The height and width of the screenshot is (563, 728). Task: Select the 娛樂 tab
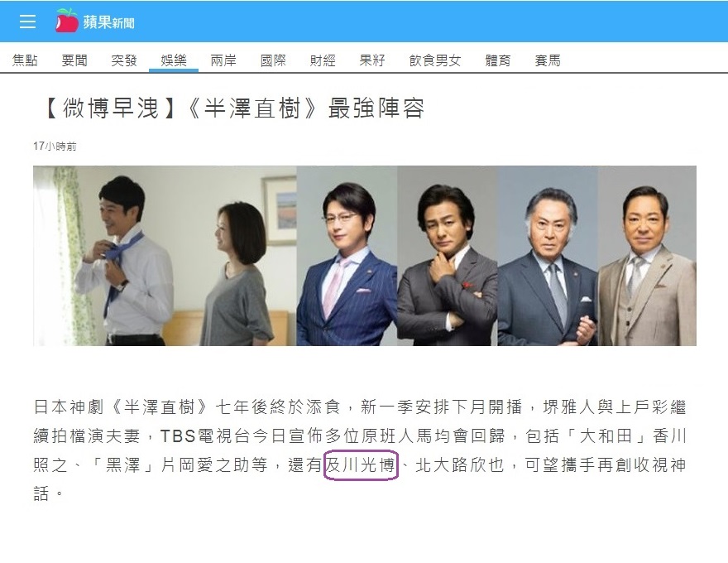coord(174,60)
